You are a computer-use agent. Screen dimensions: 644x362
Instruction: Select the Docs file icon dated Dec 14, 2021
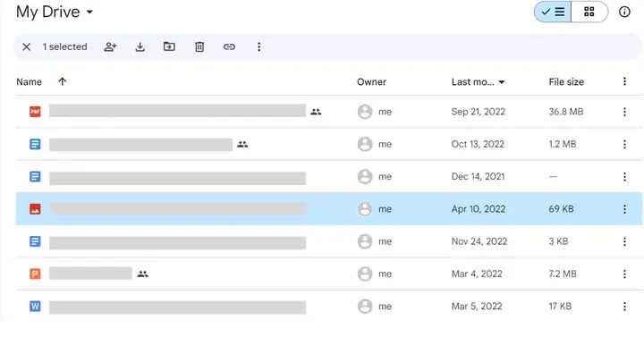pyautogui.click(x=35, y=176)
